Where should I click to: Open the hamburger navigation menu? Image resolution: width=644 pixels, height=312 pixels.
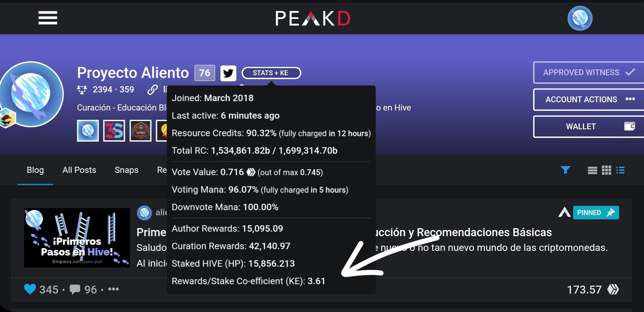48,18
